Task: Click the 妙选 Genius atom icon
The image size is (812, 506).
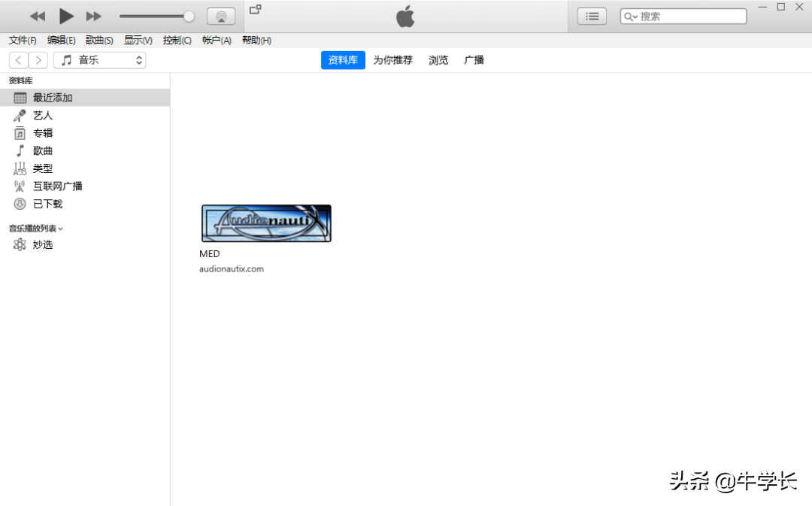Action: [20, 244]
